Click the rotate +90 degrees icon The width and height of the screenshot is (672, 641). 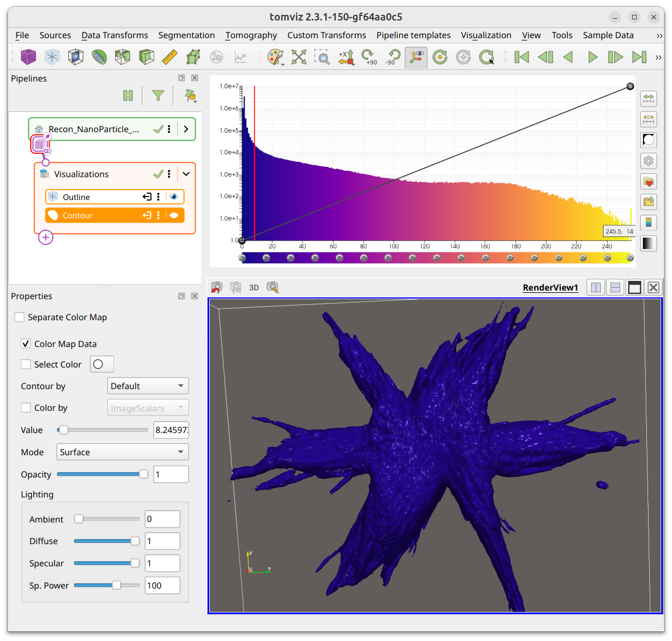point(369,57)
